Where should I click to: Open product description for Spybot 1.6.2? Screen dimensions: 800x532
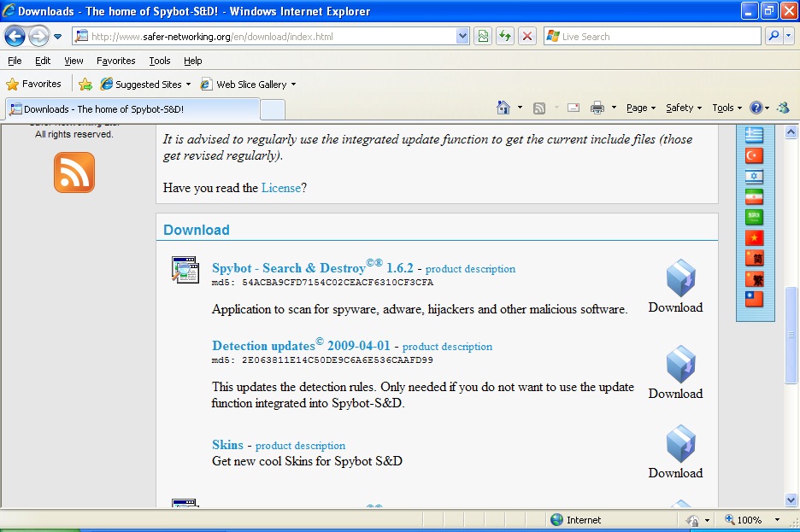(x=470, y=268)
